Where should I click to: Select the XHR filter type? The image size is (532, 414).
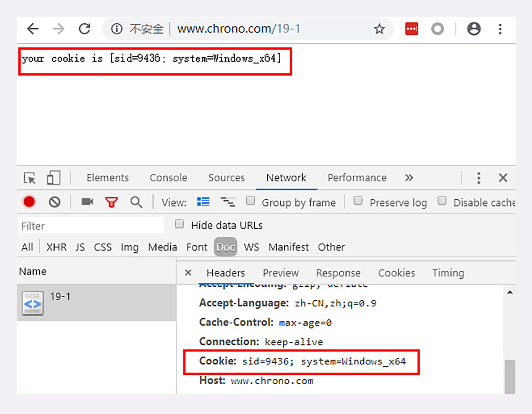tap(56, 247)
